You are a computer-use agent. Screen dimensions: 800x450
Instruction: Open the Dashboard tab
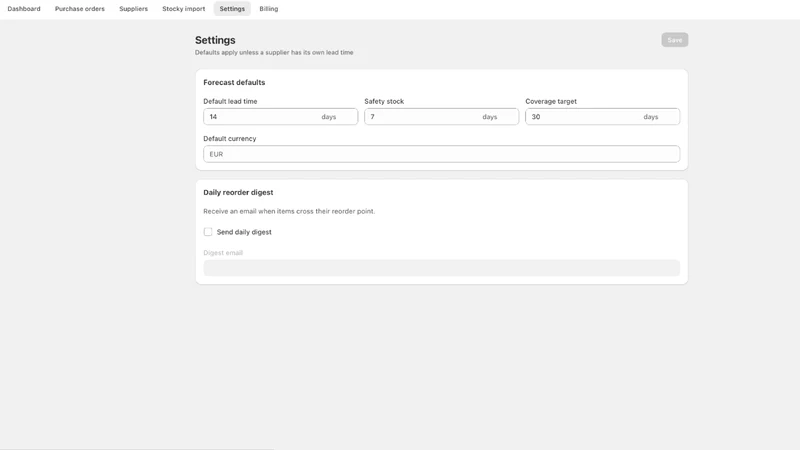pos(24,9)
